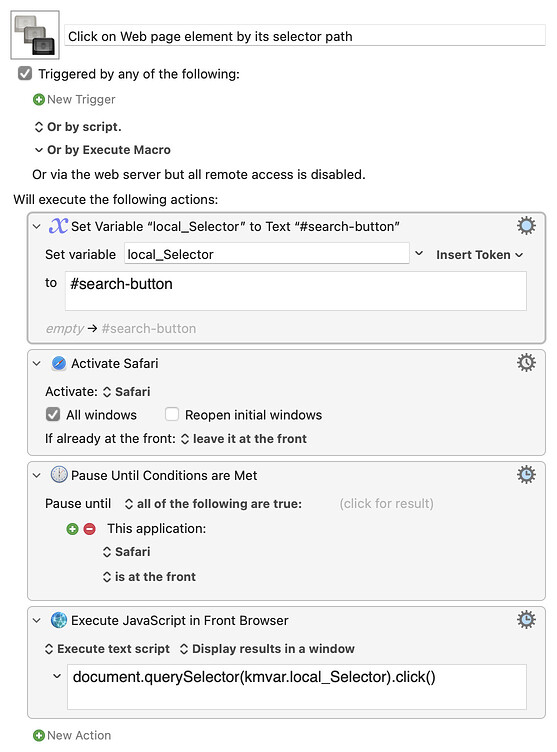Screen dimensions: 557x752
Task: Click the Execute JavaScript globe icon
Action: click(x=59, y=620)
